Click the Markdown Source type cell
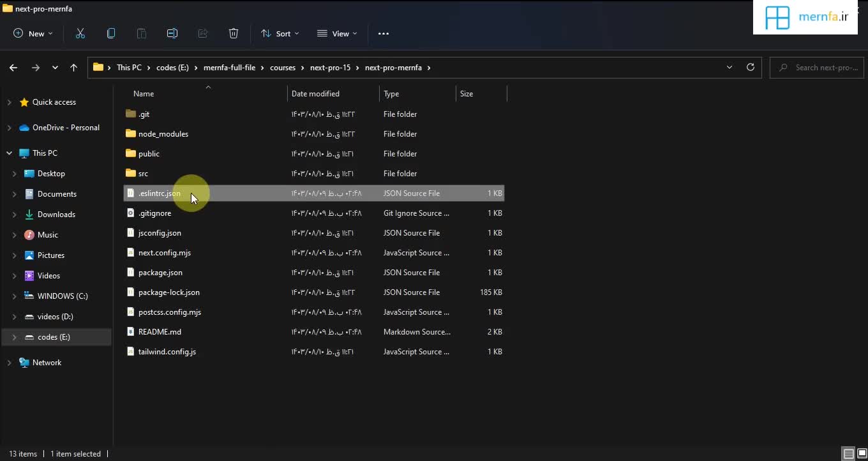The width and height of the screenshot is (868, 461). [x=417, y=332]
